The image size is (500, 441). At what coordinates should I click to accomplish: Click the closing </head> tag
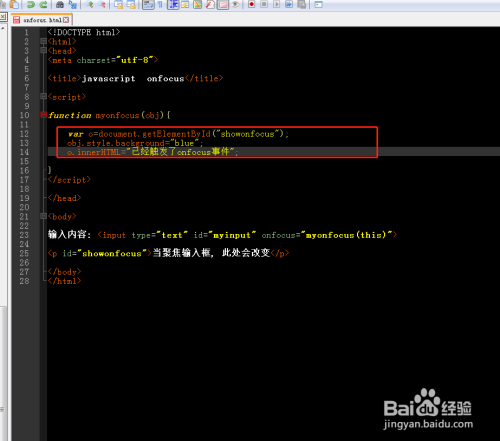point(64,198)
